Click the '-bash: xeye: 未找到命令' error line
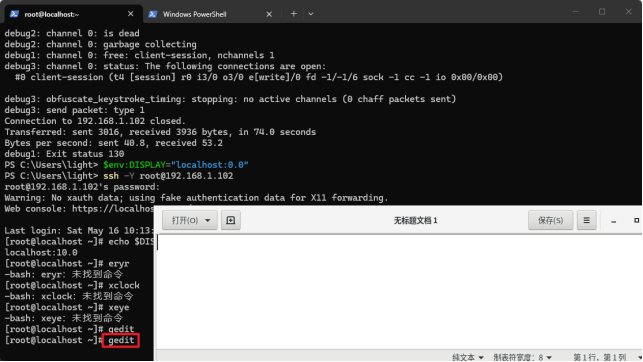 click(x=64, y=318)
